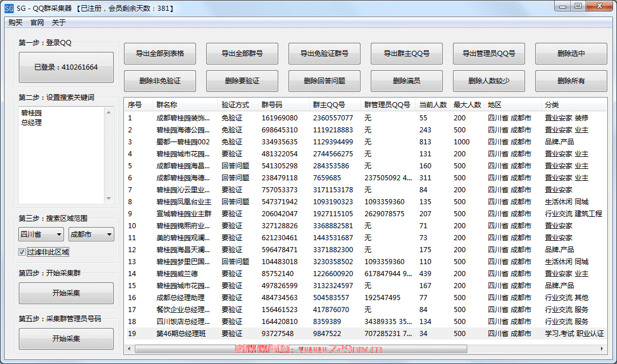
Task: Select row 第46期总经理班
Action: [x=366, y=334]
